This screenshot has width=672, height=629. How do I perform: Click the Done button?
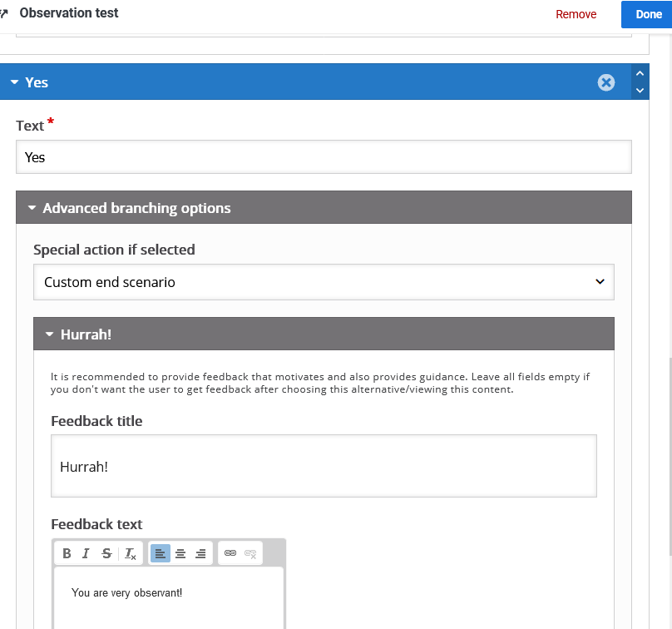point(648,14)
